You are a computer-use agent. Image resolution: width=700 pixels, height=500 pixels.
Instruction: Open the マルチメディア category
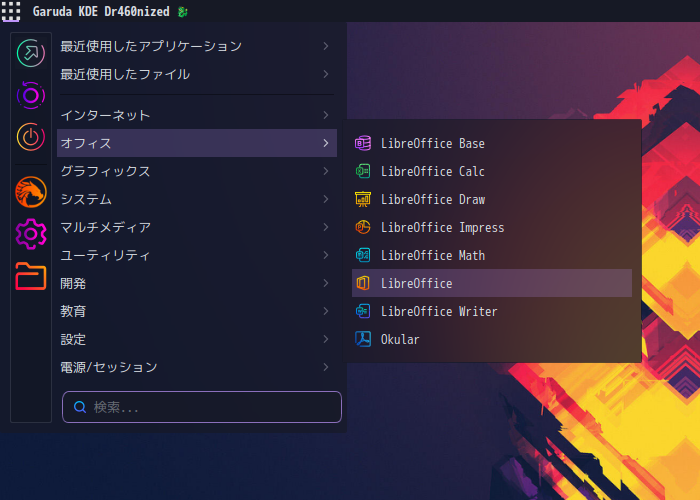point(197,227)
